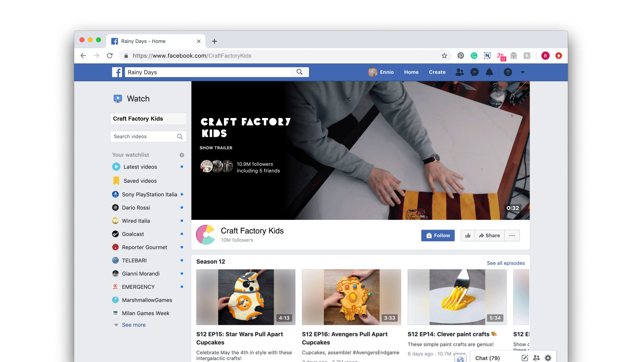
Task: Close the Rainy Days browser tab
Action: pyautogui.click(x=199, y=41)
